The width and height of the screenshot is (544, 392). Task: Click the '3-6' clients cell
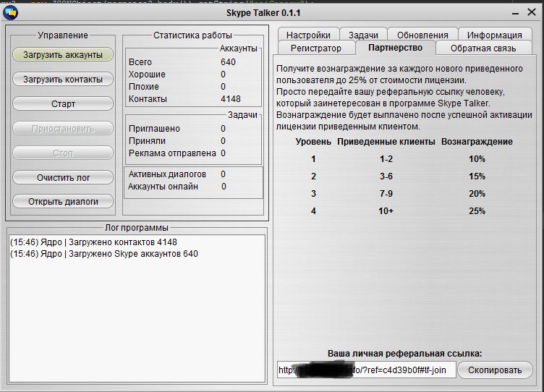tap(386, 176)
